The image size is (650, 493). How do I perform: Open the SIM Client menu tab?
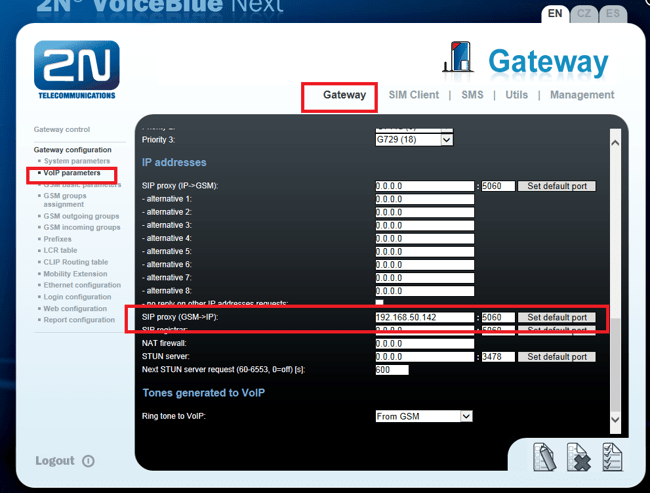(x=414, y=95)
